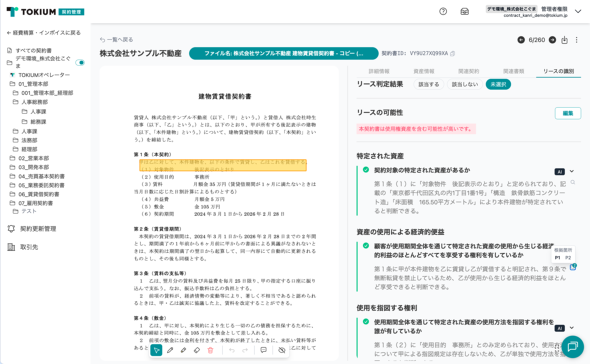Viewport: 590px width, 364px height.
Task: Click the yellow highlighted passage in 第1条
Action: [x=223, y=165]
